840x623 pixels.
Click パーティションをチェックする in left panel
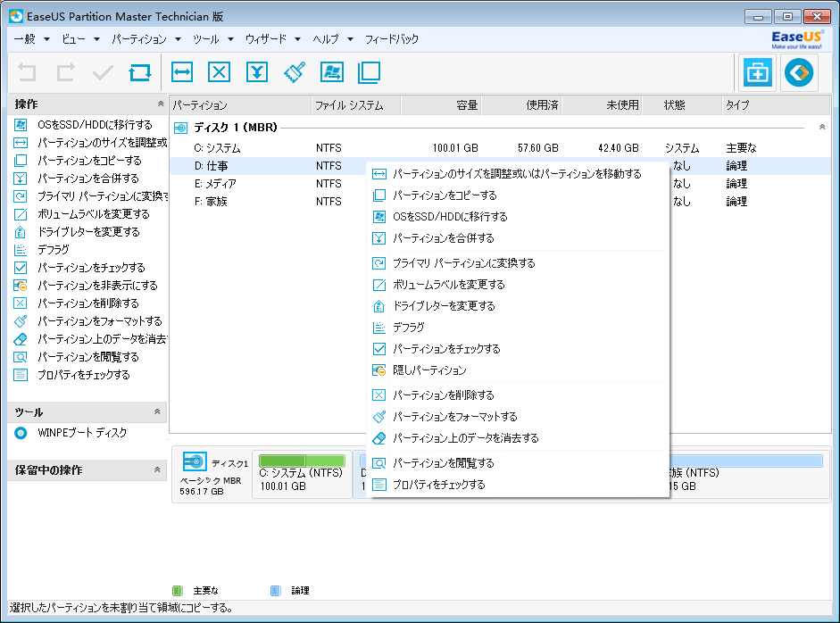pyautogui.click(x=91, y=267)
